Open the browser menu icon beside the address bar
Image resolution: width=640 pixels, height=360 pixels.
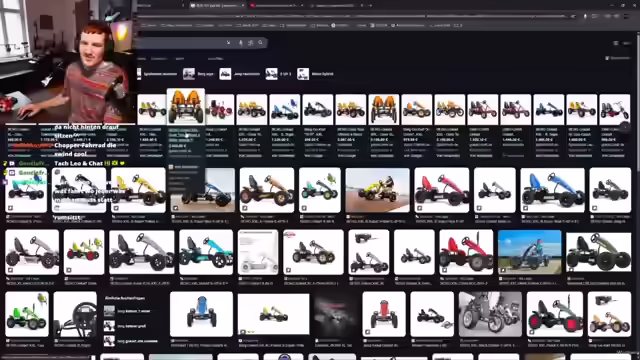click(x=627, y=16)
